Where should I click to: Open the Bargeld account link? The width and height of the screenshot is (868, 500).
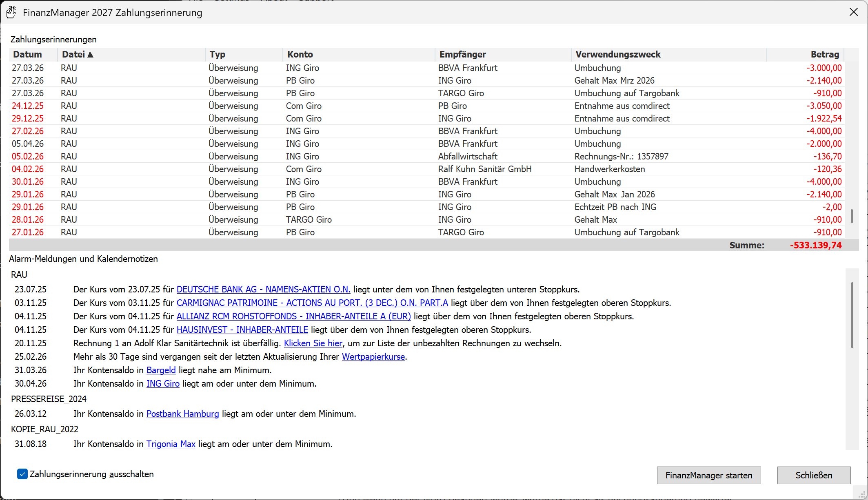pyautogui.click(x=161, y=370)
